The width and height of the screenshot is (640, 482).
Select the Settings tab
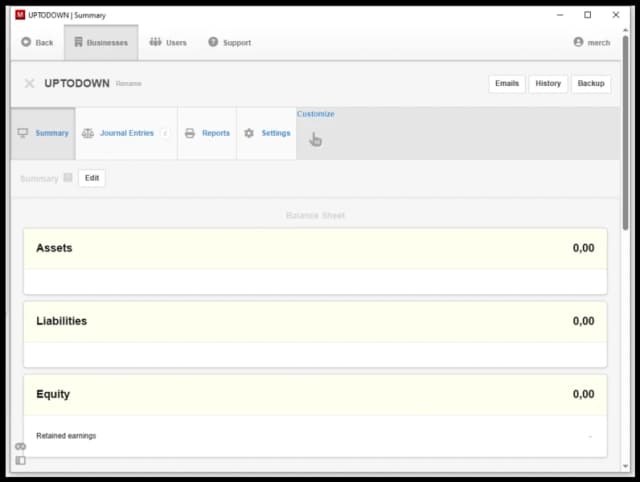[267, 133]
